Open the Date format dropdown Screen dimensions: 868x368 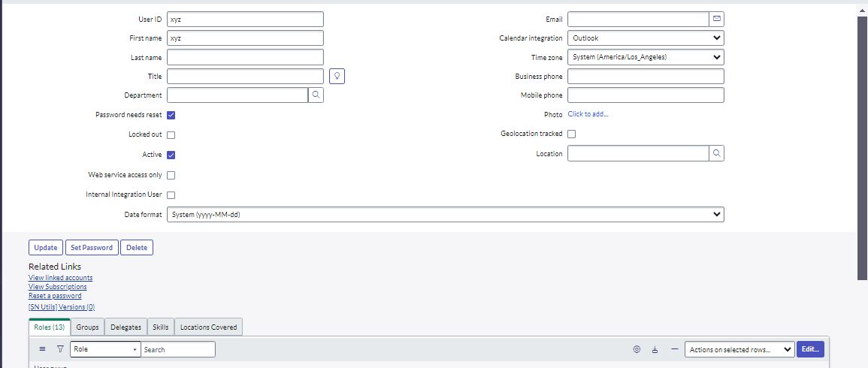(446, 214)
